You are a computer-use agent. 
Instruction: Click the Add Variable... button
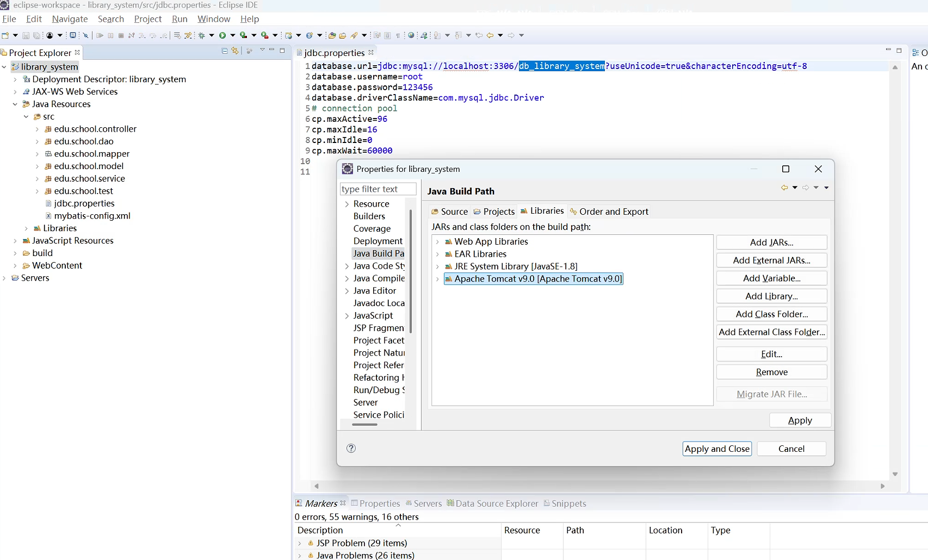click(771, 278)
